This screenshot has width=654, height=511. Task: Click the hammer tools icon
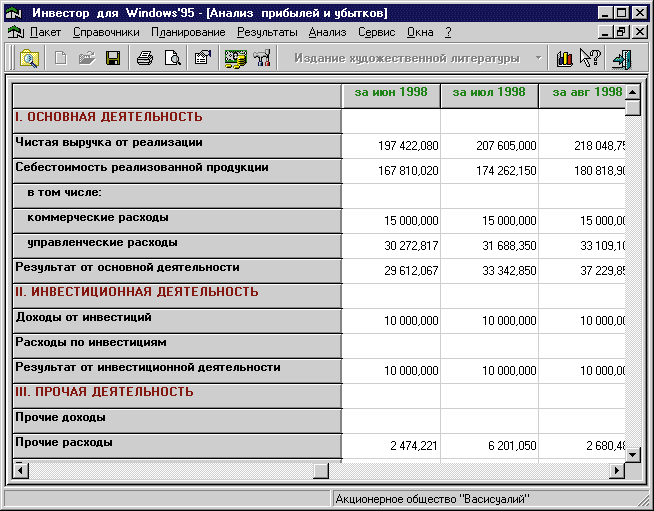coord(263,58)
